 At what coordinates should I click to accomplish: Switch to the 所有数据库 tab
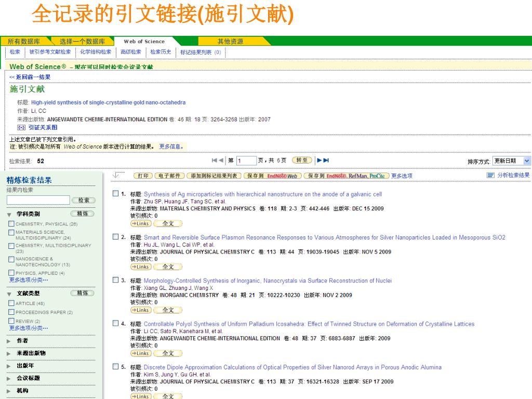[24, 42]
